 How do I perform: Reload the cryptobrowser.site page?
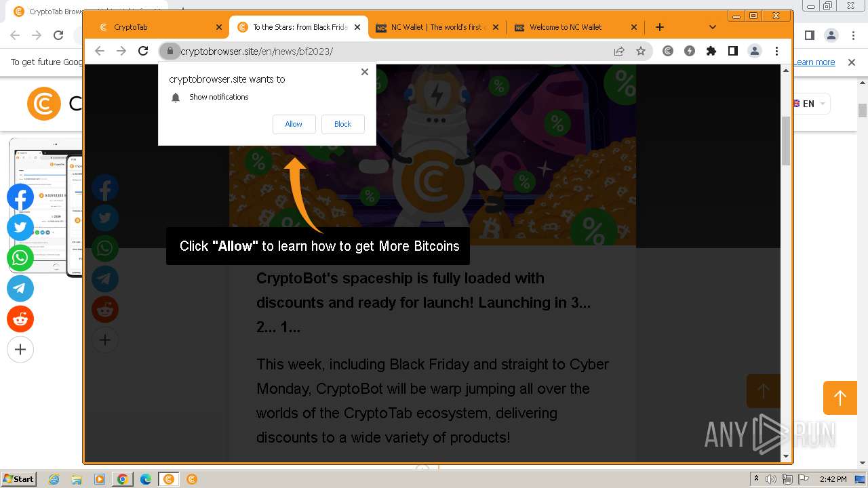143,51
